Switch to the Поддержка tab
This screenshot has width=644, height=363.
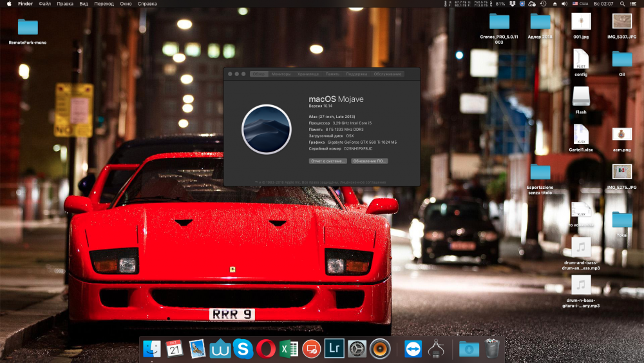[357, 74]
